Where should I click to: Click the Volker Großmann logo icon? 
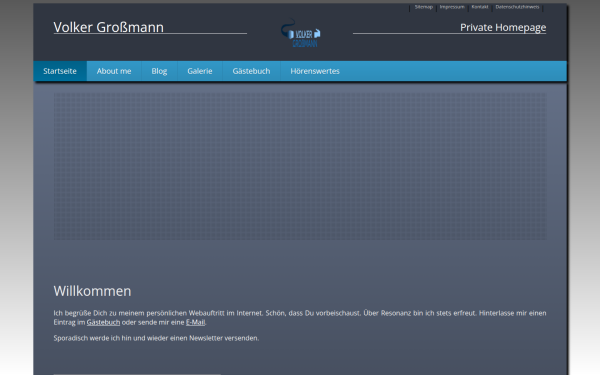(300, 34)
